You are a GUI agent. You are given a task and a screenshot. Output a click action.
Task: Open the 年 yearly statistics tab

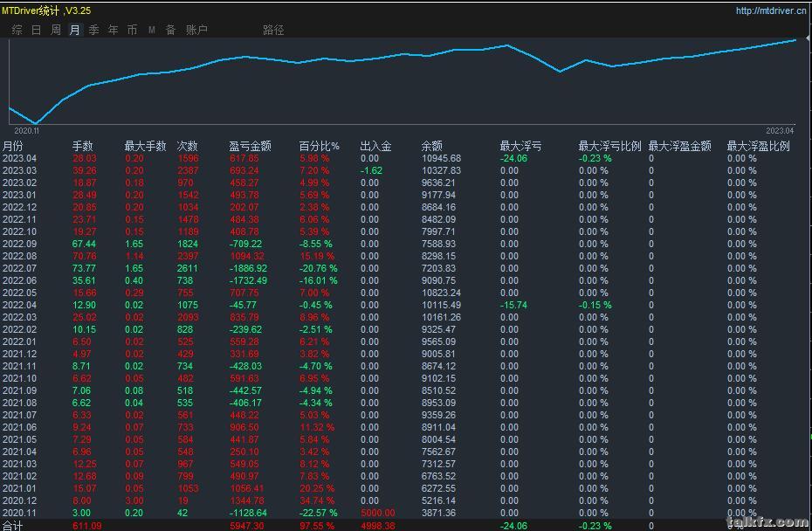click(x=113, y=30)
